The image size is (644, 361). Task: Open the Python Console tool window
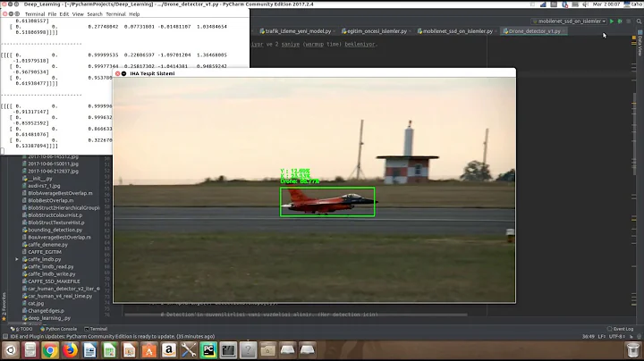tap(58, 329)
